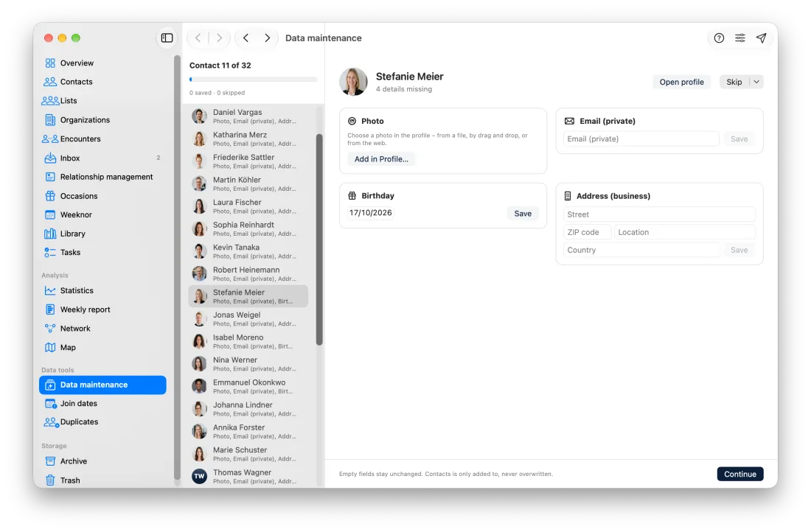Viewport: 811px width, 532px height.
Task: Open Lists in the sidebar
Action: [102, 101]
